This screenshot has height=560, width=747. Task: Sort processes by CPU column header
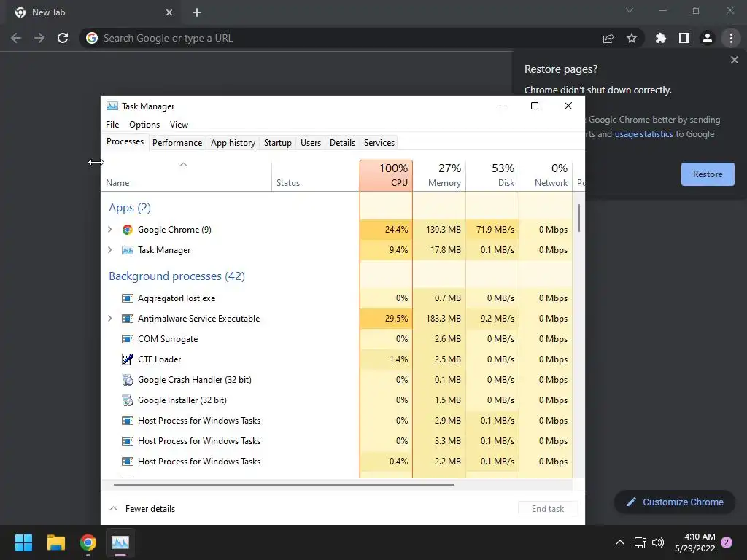click(386, 176)
